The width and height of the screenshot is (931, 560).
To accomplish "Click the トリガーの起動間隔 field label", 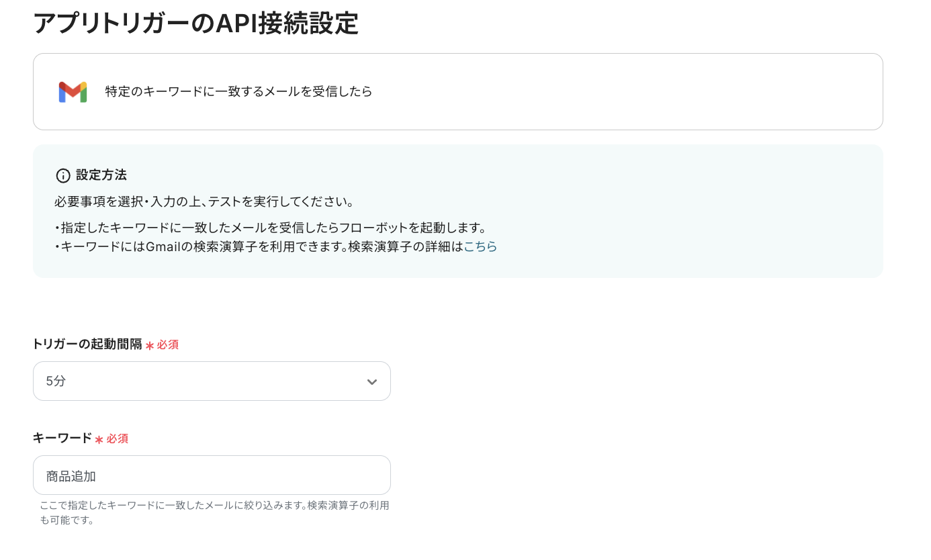I will tap(87, 344).
